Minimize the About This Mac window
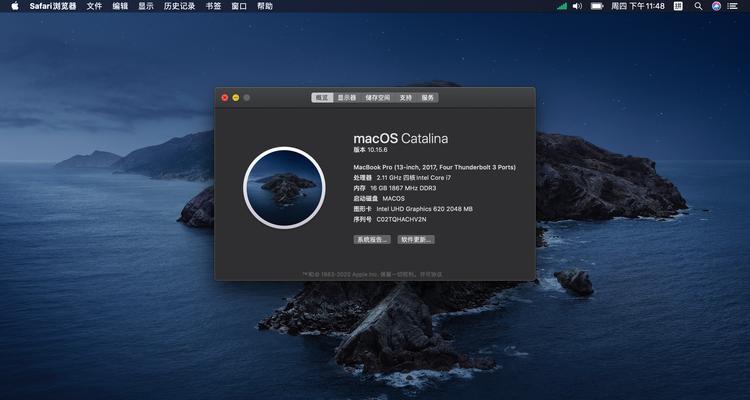Image resolution: width=750 pixels, height=400 pixels. 236,98
